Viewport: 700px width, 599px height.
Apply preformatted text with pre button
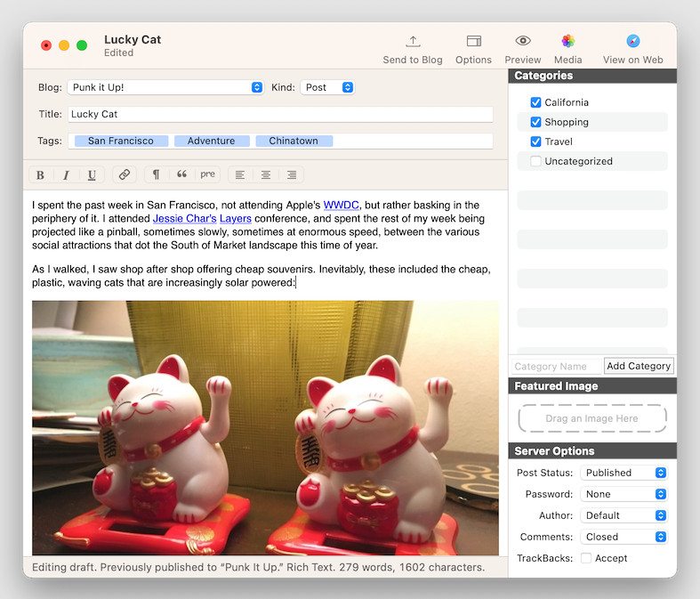pos(207,174)
